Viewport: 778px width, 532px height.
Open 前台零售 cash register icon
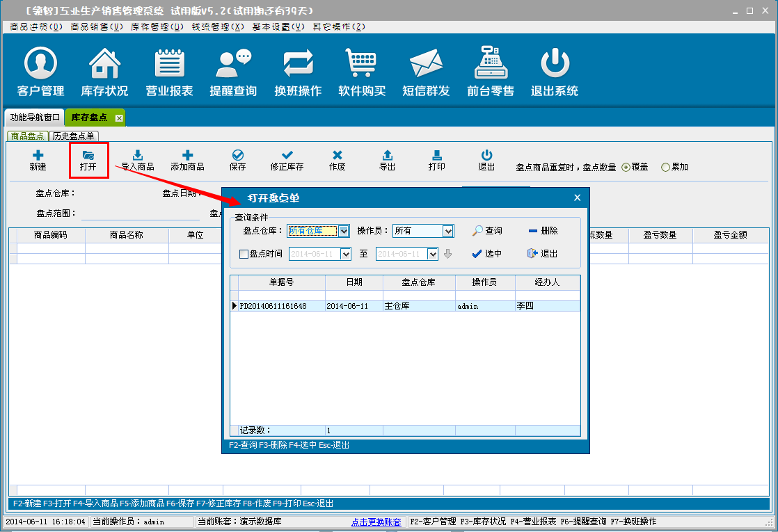click(490, 65)
